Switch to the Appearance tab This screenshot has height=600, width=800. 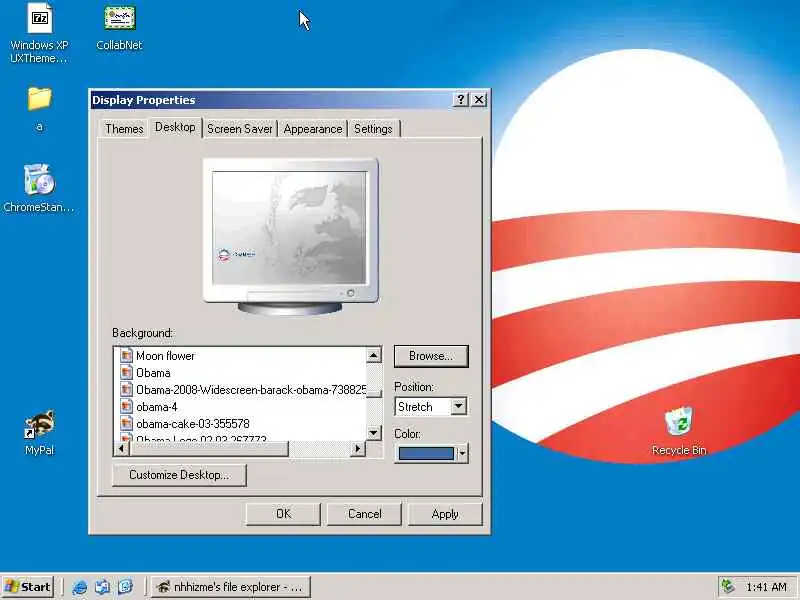313,129
